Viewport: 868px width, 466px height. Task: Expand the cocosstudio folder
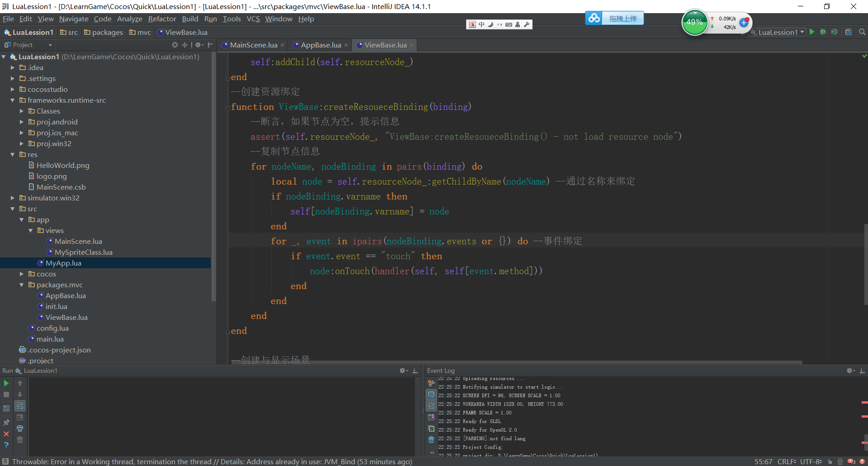pyautogui.click(x=13, y=90)
